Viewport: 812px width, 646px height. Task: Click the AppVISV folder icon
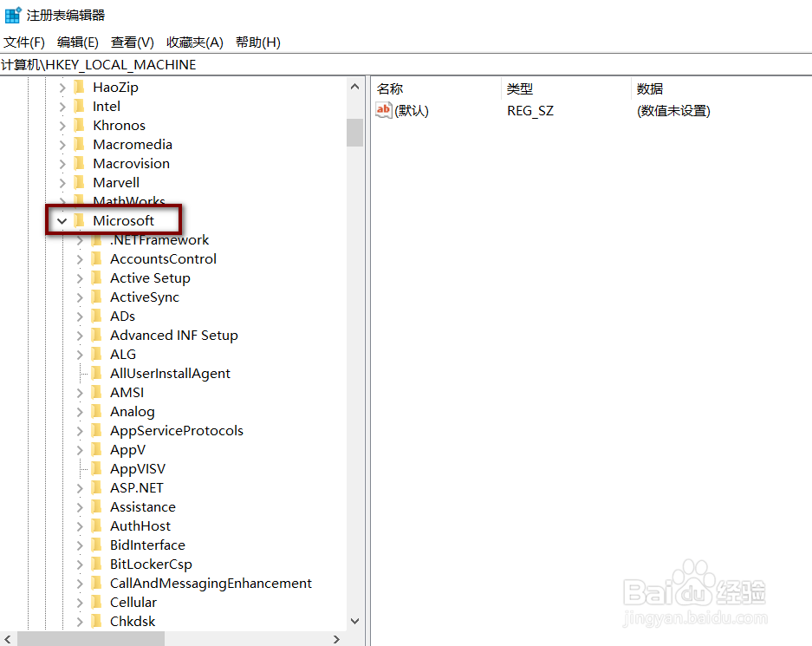pos(96,469)
